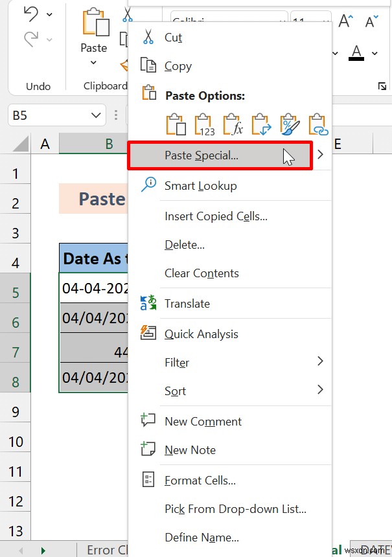The height and width of the screenshot is (557, 392).
Task: Choose New Note from the menu
Action: coord(230,450)
